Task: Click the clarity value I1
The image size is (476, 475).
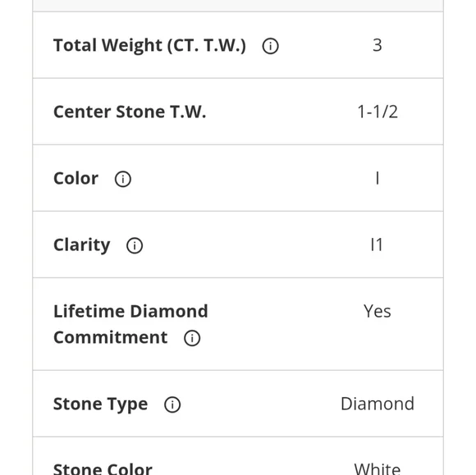Action: [377, 244]
